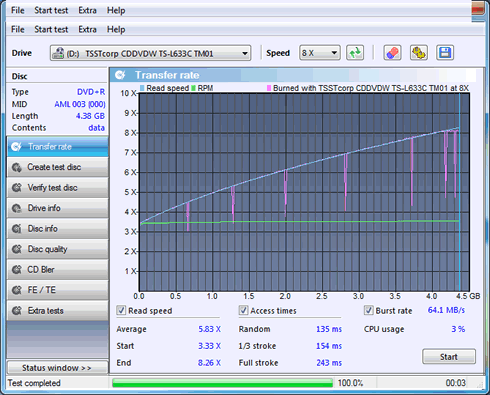Select the Drive info tab
The height and width of the screenshot is (395, 490).
click(57, 208)
